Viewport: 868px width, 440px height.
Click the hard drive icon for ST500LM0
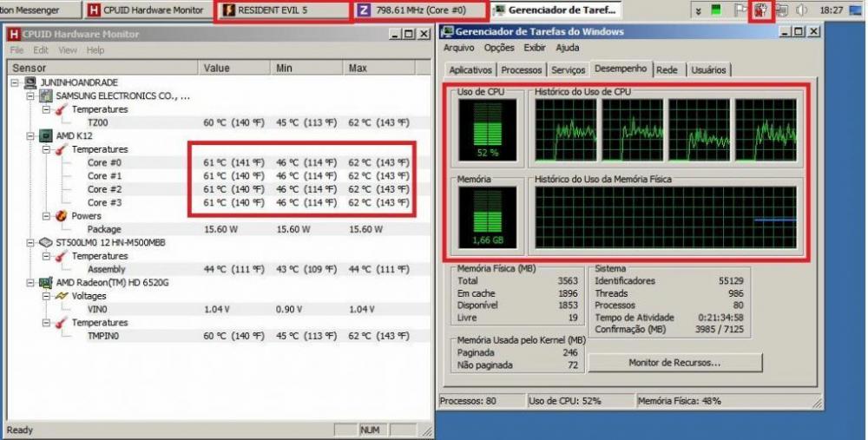click(45, 242)
